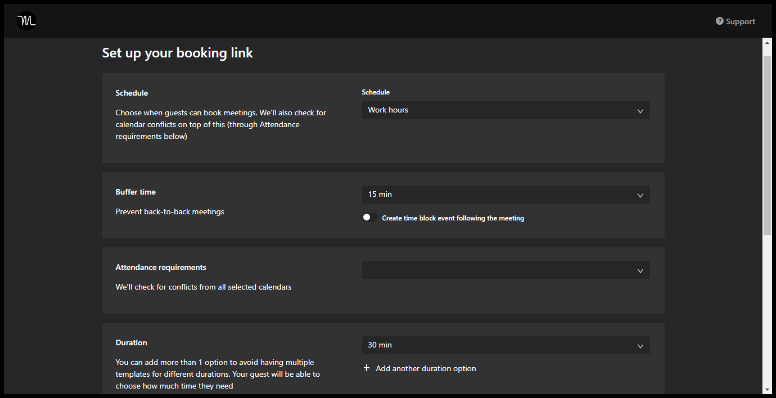This screenshot has width=776, height=398.
Task: Open the Work hours schedule dropdown
Action: [x=505, y=110]
